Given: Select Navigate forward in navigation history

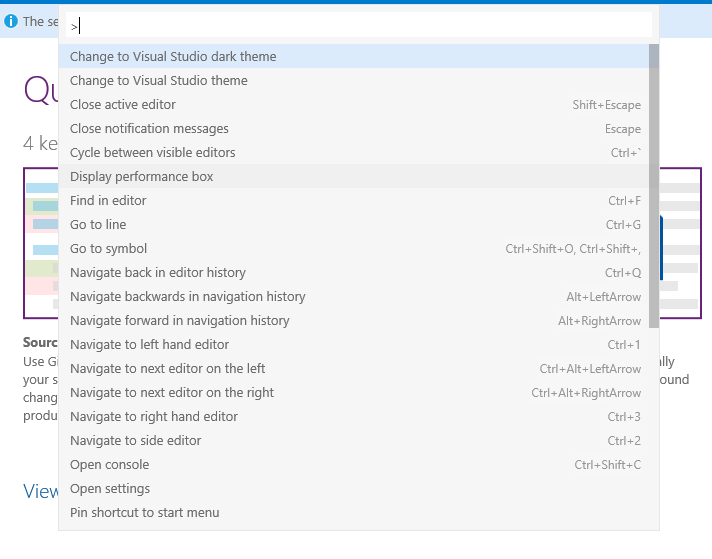Looking at the screenshot, I should pos(180,321).
